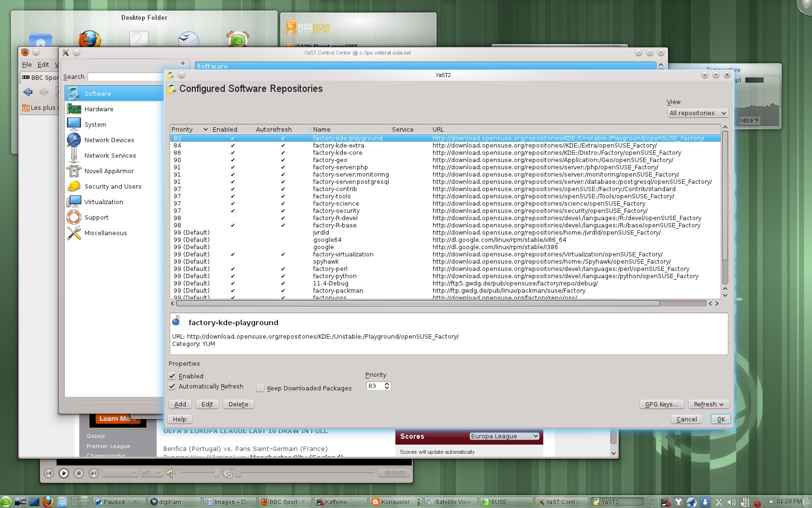Open the Edit menu in Firefox
This screenshot has height=508, width=812.
click(x=43, y=64)
